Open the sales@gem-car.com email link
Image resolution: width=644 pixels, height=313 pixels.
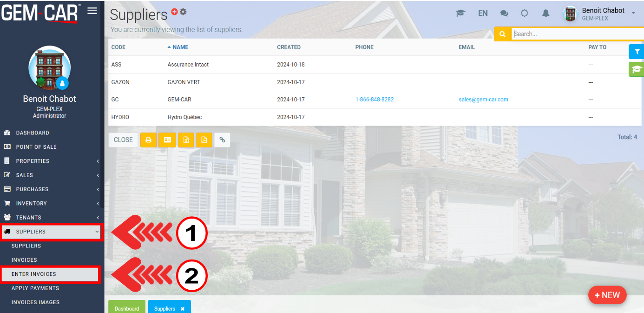tap(483, 100)
